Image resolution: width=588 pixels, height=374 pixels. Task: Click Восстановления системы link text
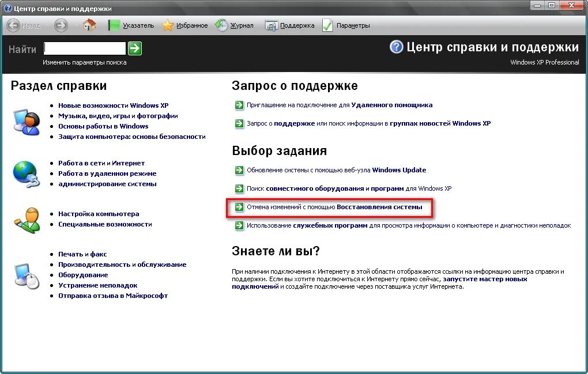coord(379,207)
